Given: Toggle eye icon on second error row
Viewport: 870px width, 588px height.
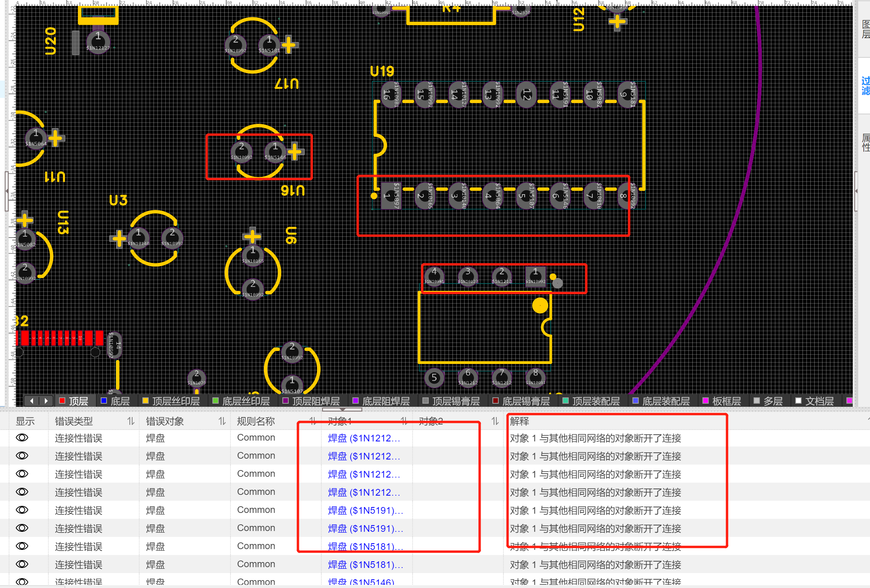Looking at the screenshot, I should pyautogui.click(x=22, y=456).
